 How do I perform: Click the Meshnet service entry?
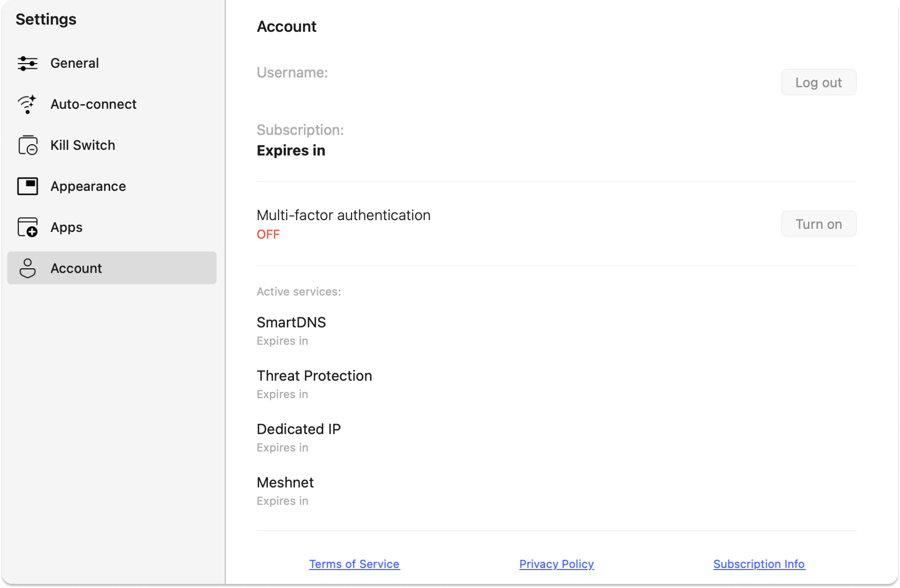(285, 483)
